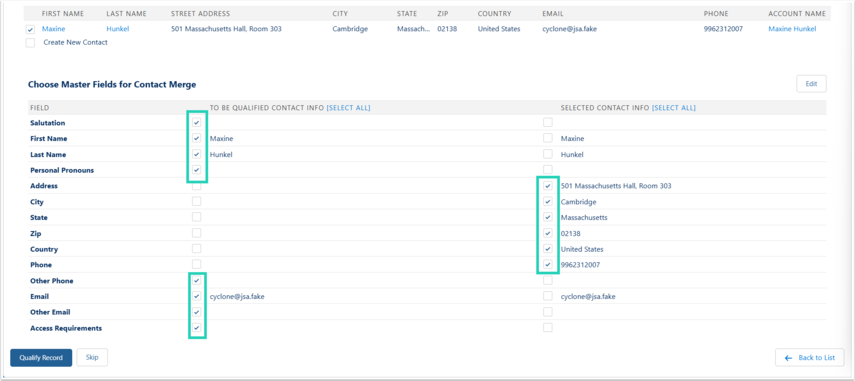Click the Create New Contact label

tap(75, 43)
